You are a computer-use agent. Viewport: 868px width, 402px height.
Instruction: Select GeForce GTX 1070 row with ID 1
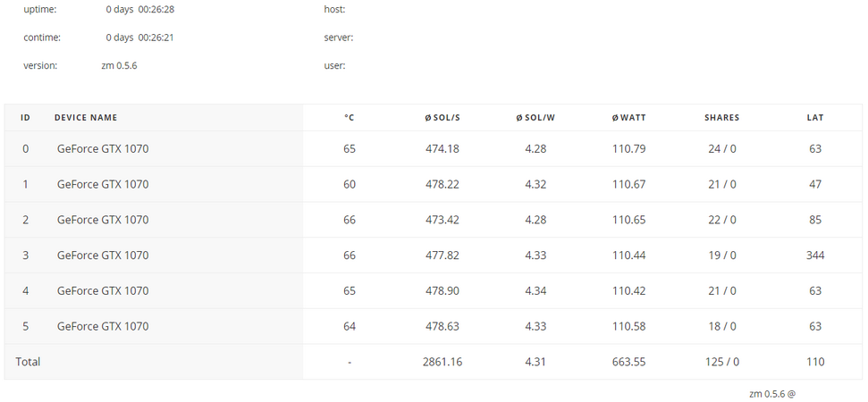tap(434, 184)
